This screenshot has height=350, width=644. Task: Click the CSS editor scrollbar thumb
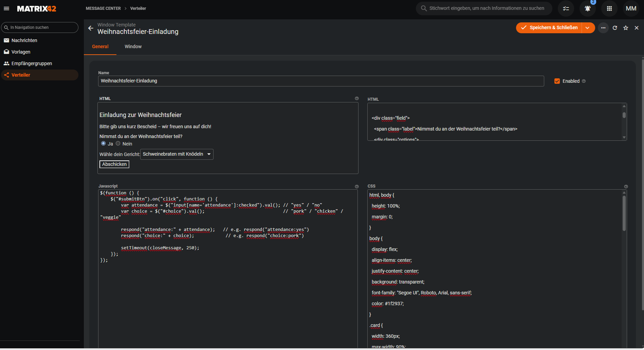[x=624, y=213]
